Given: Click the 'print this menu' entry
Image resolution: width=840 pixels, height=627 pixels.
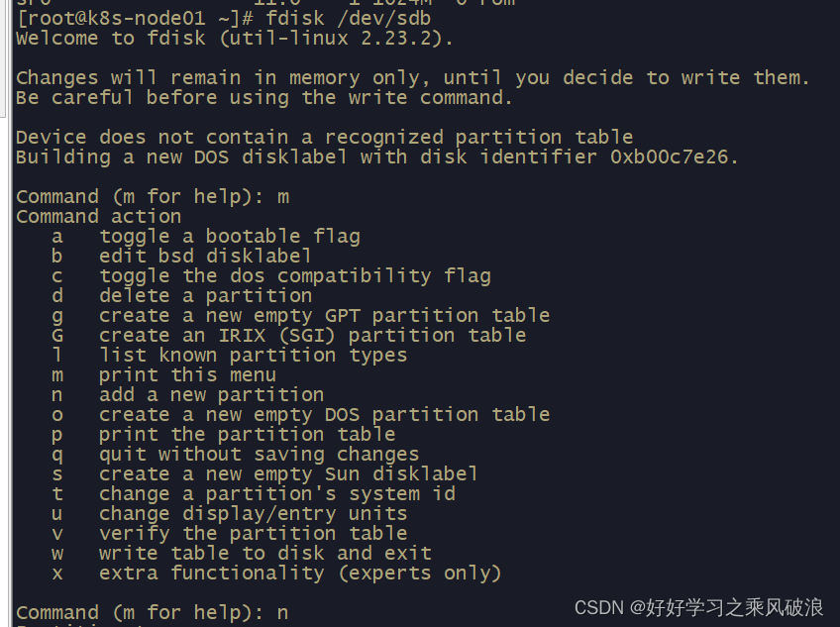Looking at the screenshot, I should point(163,375).
